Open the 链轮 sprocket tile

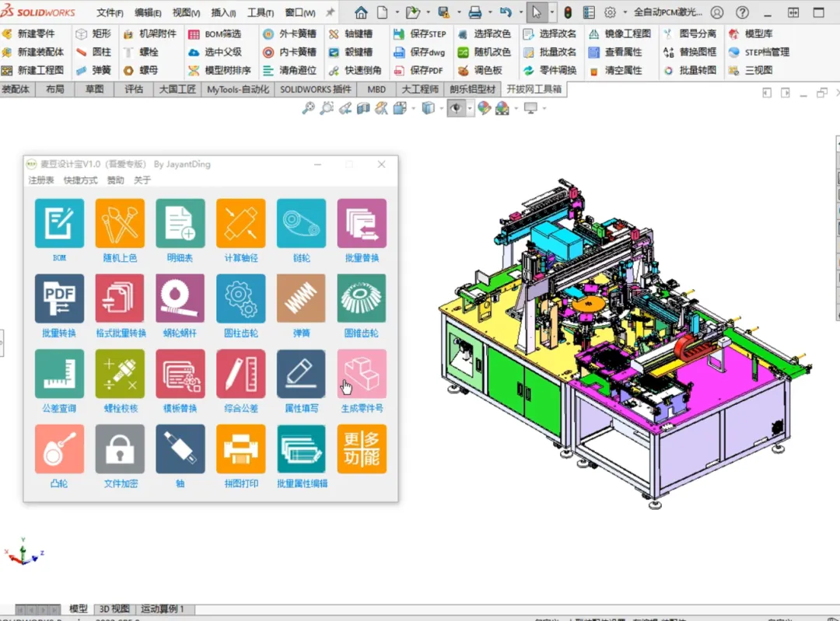[301, 223]
